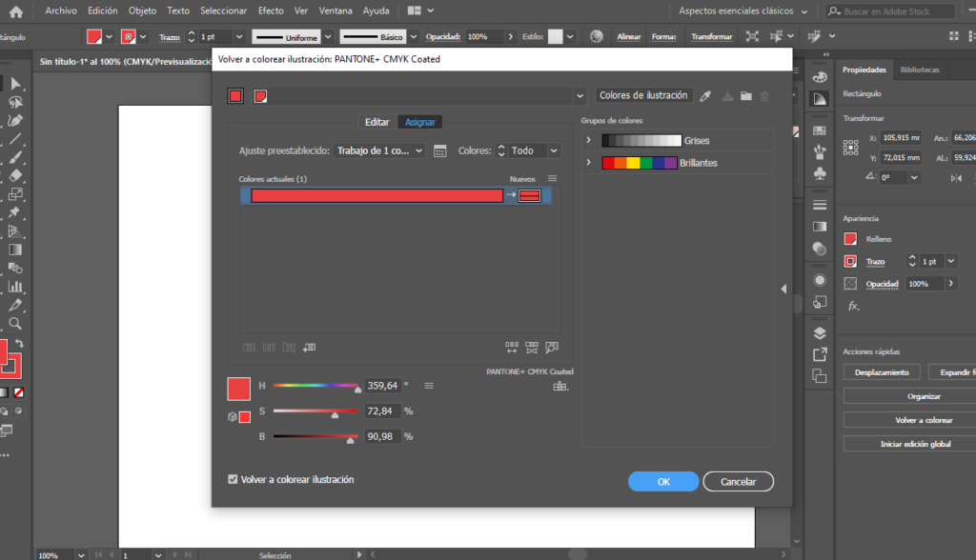
Task: Flip horizontally toggle in Transformar
Action: click(x=956, y=178)
